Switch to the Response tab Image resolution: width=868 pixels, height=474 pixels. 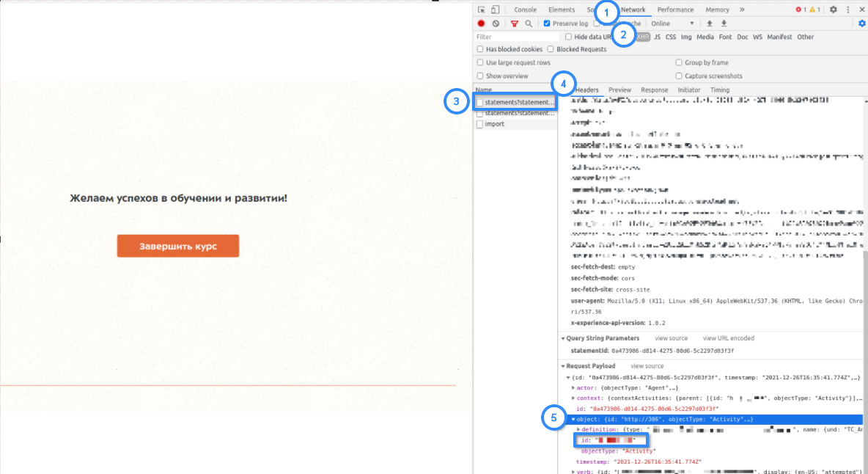coord(655,90)
